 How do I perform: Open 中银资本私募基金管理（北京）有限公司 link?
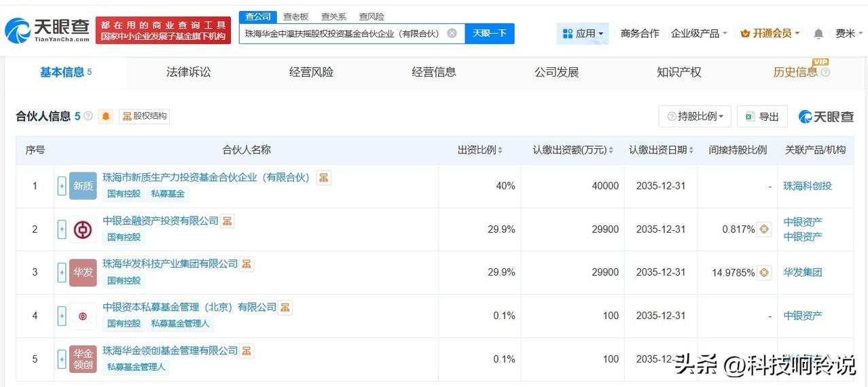click(x=189, y=307)
